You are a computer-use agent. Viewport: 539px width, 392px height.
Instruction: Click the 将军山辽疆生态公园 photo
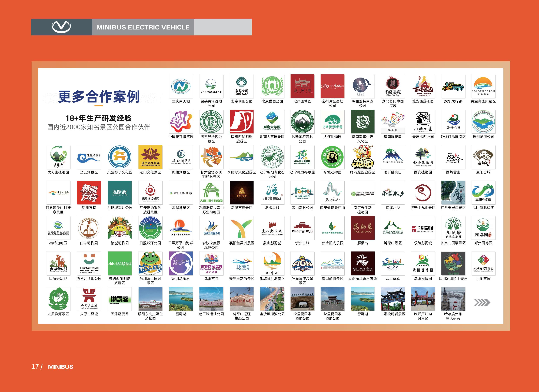pos(242,299)
